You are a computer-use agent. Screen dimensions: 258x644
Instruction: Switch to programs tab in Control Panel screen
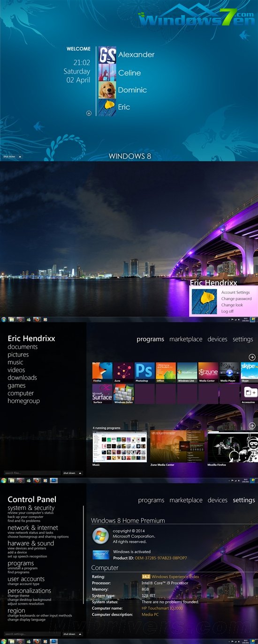151,500
